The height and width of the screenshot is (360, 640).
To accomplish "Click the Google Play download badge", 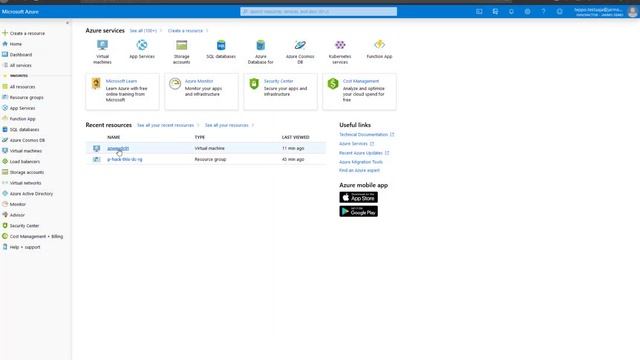I will click(x=358, y=211).
